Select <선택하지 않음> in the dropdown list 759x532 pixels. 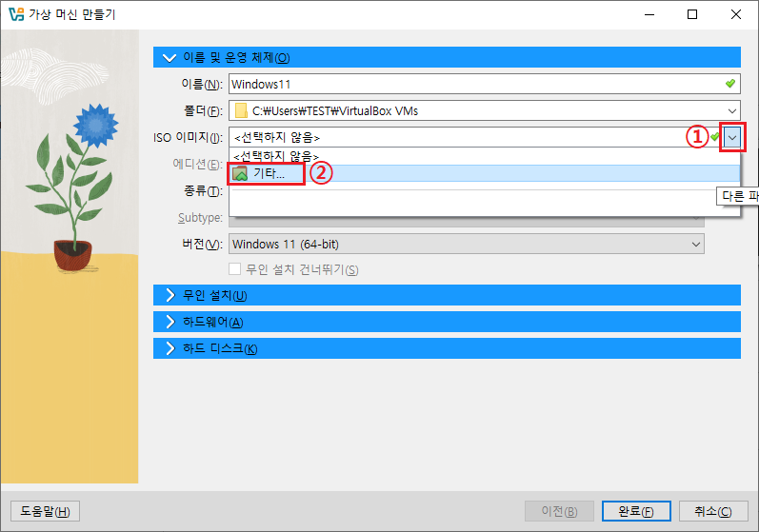pos(484,156)
